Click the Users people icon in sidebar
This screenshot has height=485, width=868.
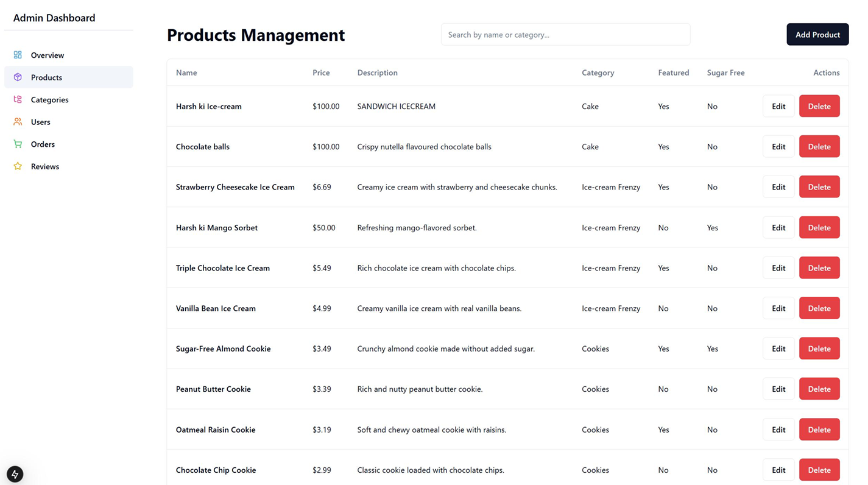pos(18,122)
